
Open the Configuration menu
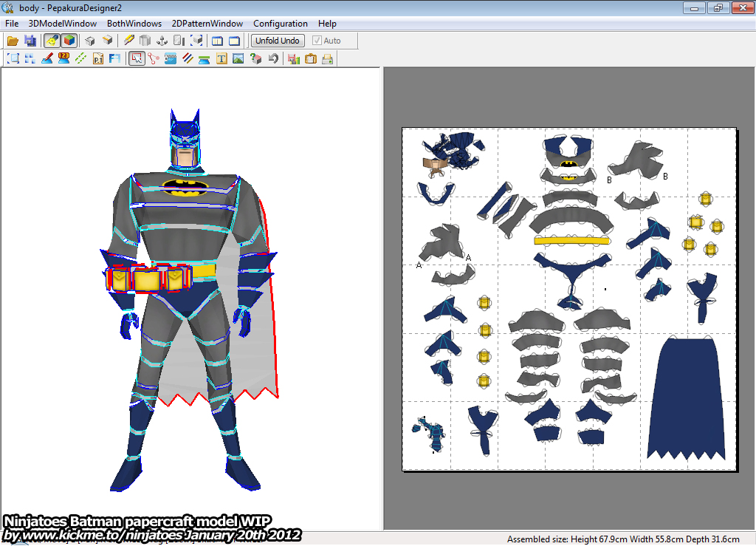pos(280,23)
